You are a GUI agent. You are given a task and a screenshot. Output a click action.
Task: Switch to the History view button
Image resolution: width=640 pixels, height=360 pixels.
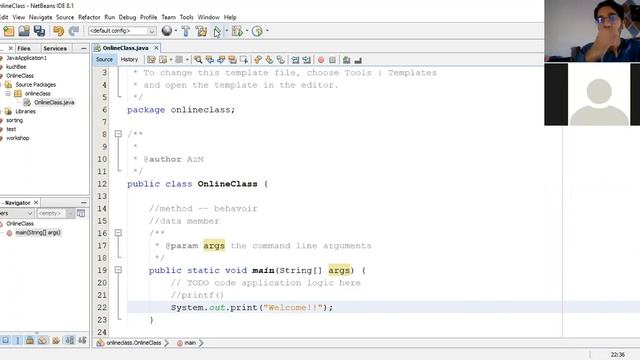[129, 60]
